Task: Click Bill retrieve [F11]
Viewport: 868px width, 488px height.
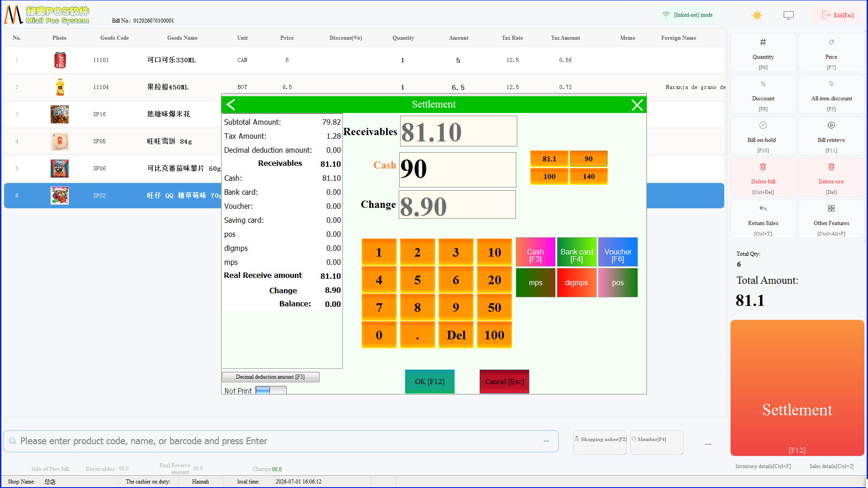Action: (831, 136)
